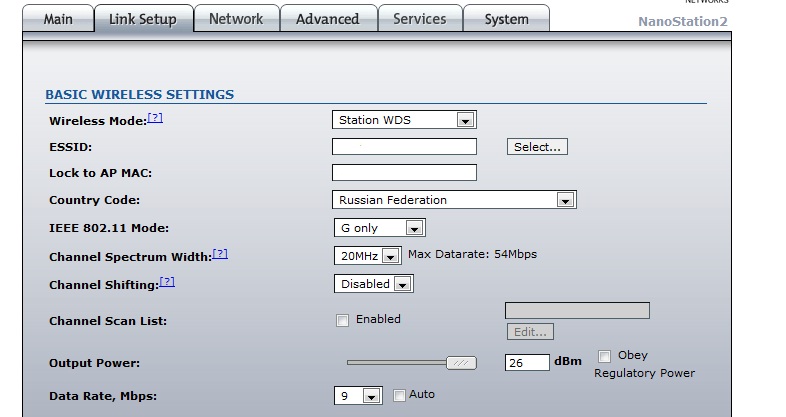786x417 pixels.
Task: Click the ESSID Select... button
Action: pyautogui.click(x=538, y=147)
